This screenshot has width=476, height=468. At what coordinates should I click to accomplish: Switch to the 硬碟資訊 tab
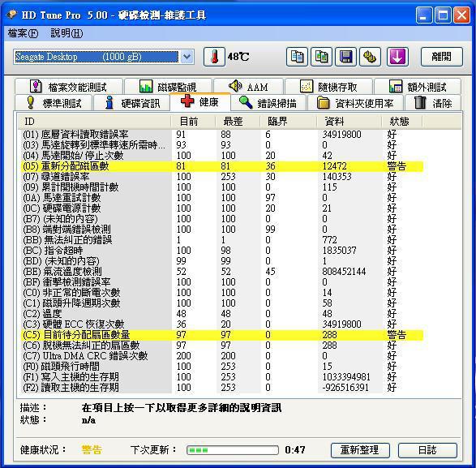(132, 103)
